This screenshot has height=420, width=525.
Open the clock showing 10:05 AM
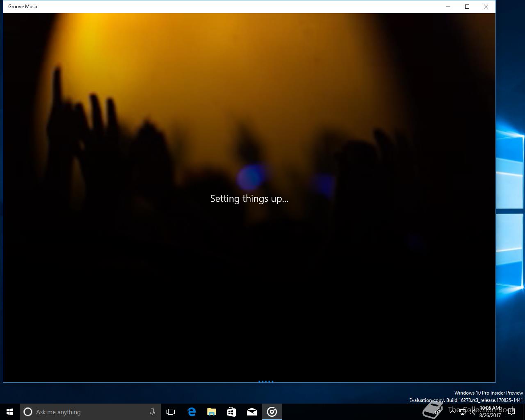[490, 412]
